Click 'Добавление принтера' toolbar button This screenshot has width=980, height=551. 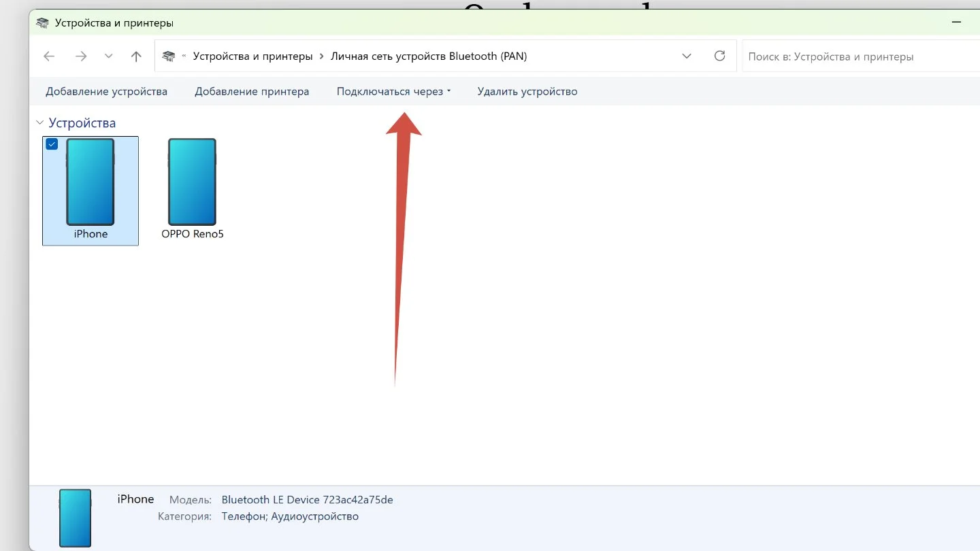click(252, 91)
